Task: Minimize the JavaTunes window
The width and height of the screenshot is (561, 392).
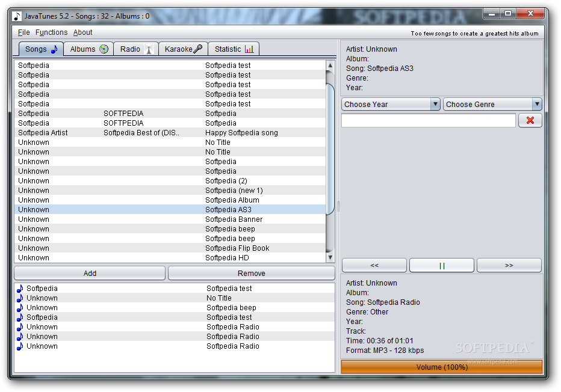Action: [492, 14]
